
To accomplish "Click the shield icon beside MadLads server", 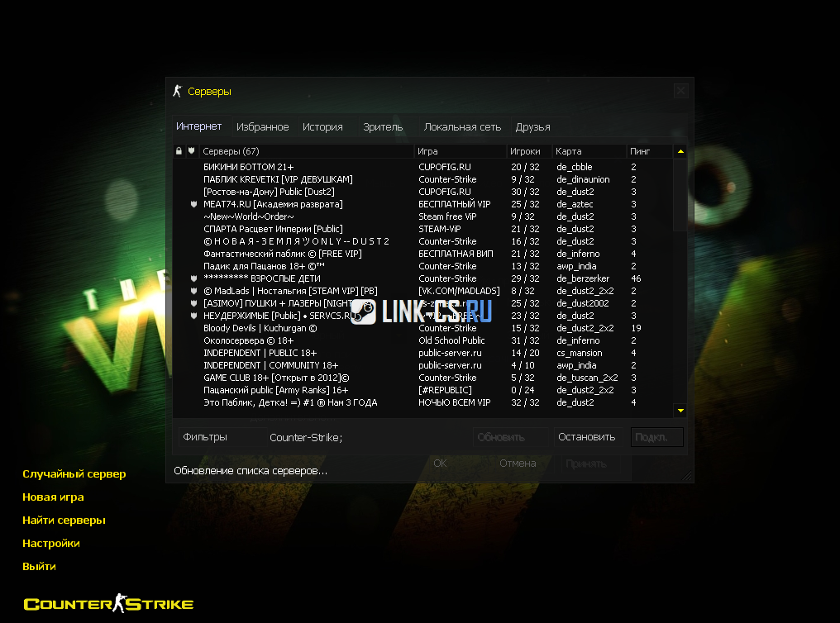I will point(193,291).
